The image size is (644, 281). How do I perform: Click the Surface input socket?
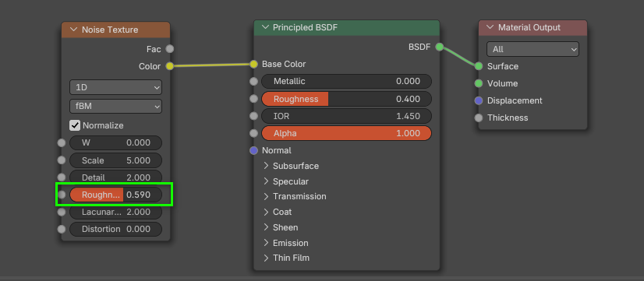[x=479, y=66]
